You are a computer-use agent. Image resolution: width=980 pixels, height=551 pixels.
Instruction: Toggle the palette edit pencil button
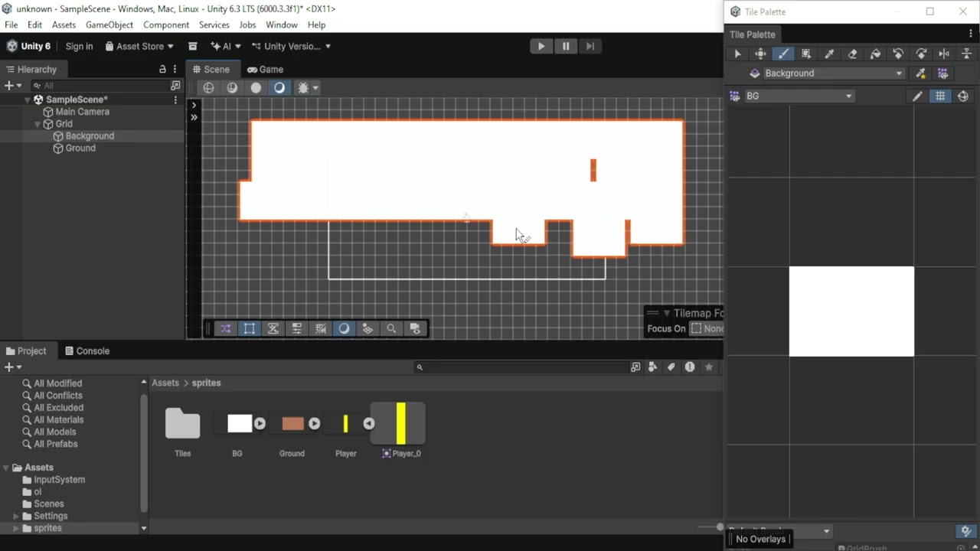pos(917,96)
